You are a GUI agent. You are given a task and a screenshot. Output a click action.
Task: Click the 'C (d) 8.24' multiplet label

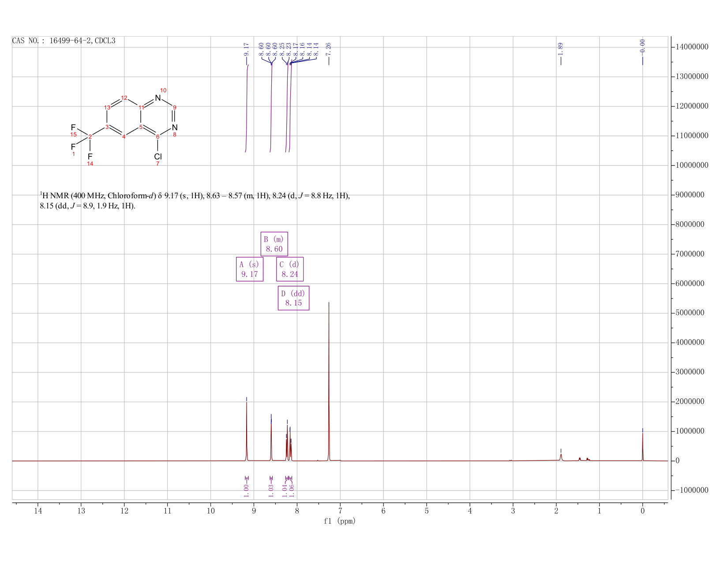[x=290, y=269]
